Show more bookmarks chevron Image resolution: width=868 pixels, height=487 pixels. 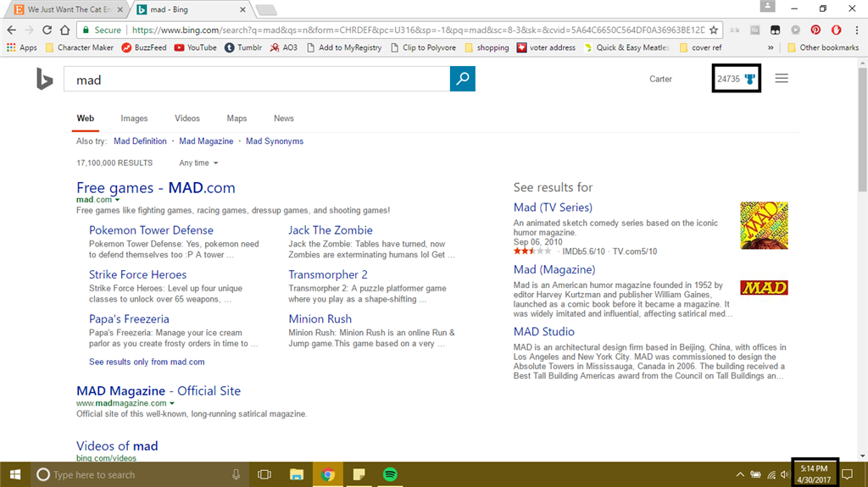click(771, 47)
